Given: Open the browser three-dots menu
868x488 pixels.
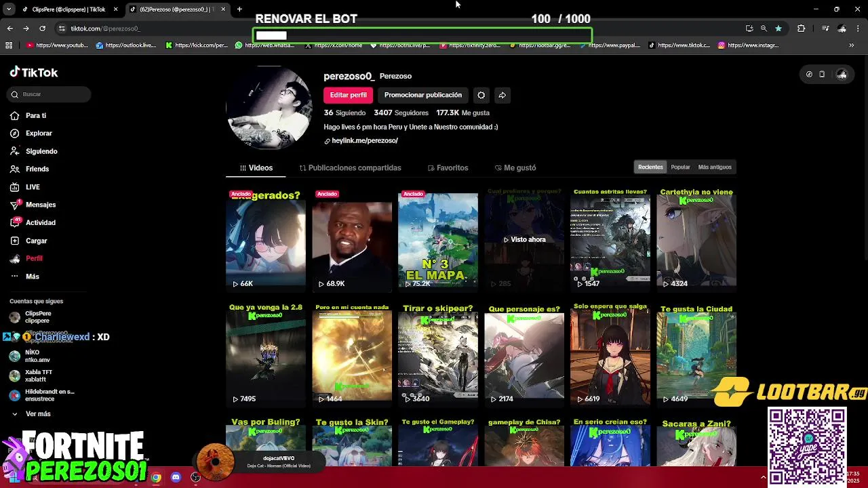Looking at the screenshot, I should click(x=858, y=28).
